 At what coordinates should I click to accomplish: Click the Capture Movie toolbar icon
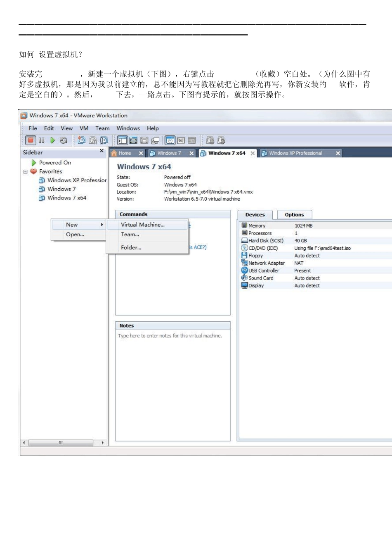[222, 140]
